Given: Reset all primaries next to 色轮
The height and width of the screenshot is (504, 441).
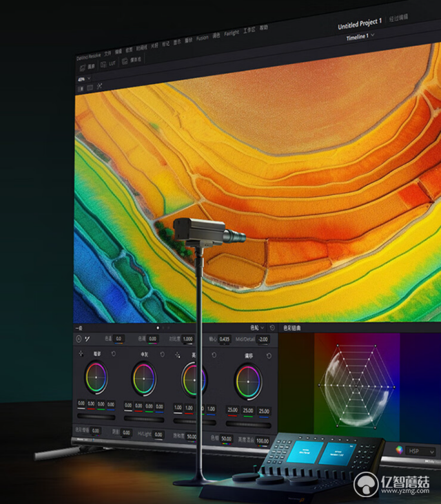Looking at the screenshot, I should point(272,328).
